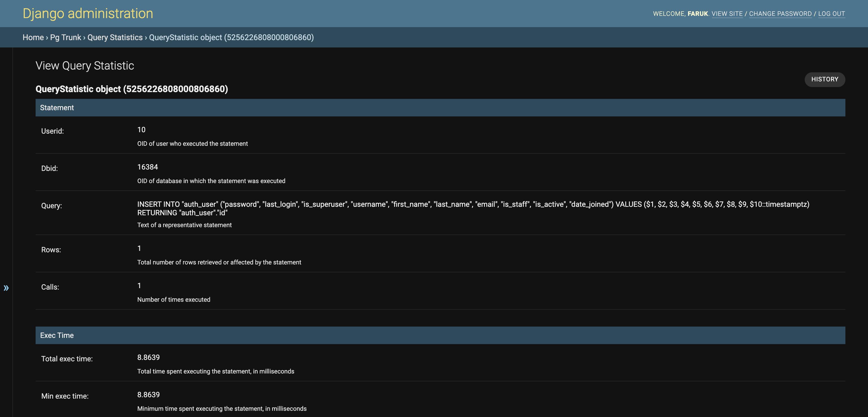Click the Min exec time value 8.8639
This screenshot has height=417, width=868.
click(148, 394)
